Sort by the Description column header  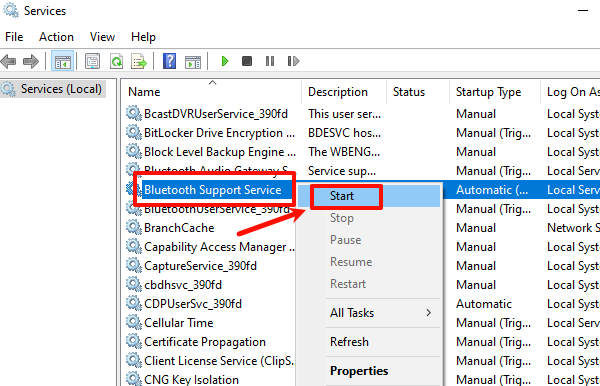click(338, 92)
